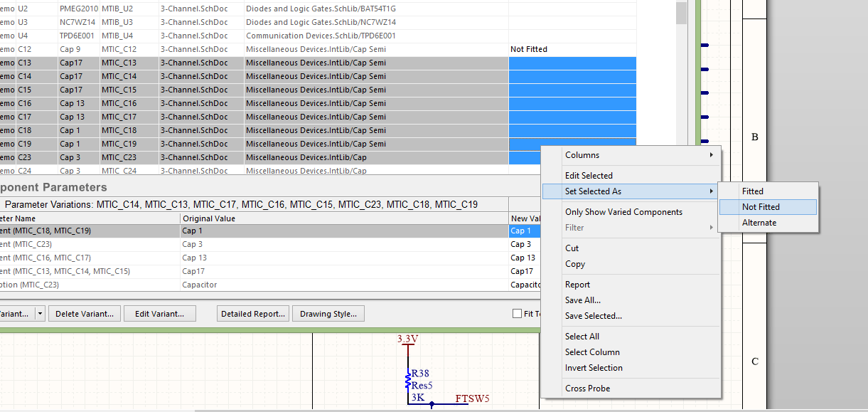Select the Original Value Cap 13 cell
The width and height of the screenshot is (868, 412).
click(x=344, y=258)
